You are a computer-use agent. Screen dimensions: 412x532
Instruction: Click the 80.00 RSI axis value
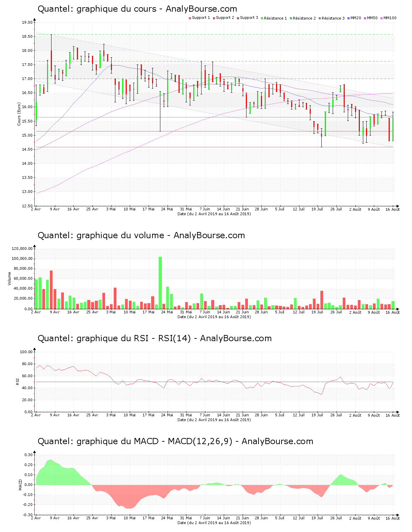[27, 364]
